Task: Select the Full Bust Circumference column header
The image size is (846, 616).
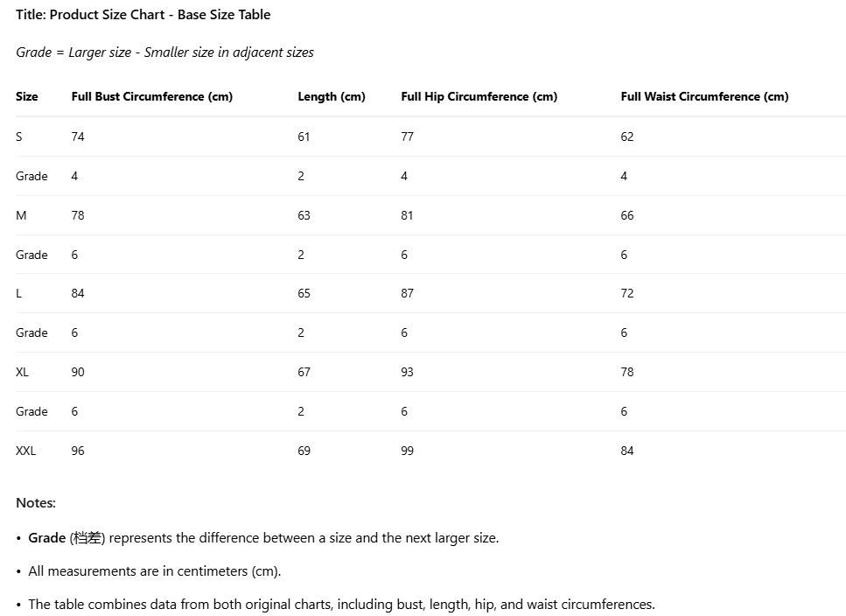Action: (151, 97)
